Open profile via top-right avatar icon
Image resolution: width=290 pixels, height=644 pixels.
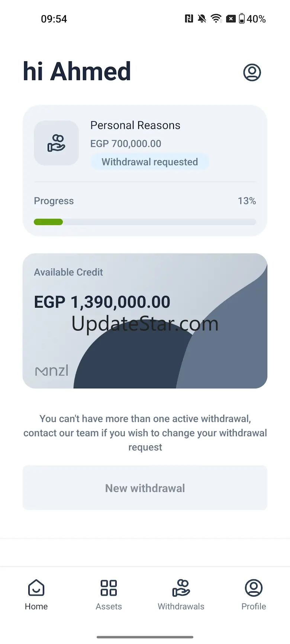(x=252, y=72)
